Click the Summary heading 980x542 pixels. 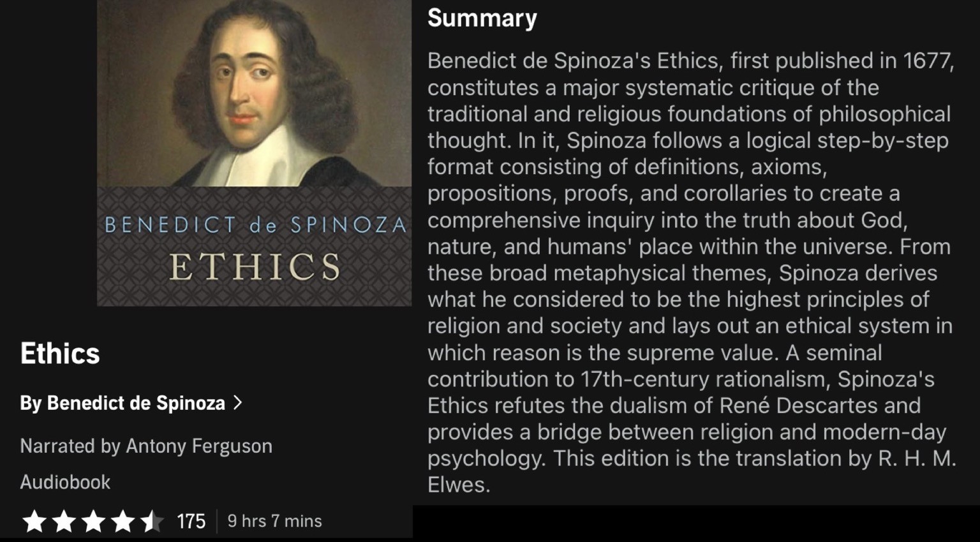point(482,18)
